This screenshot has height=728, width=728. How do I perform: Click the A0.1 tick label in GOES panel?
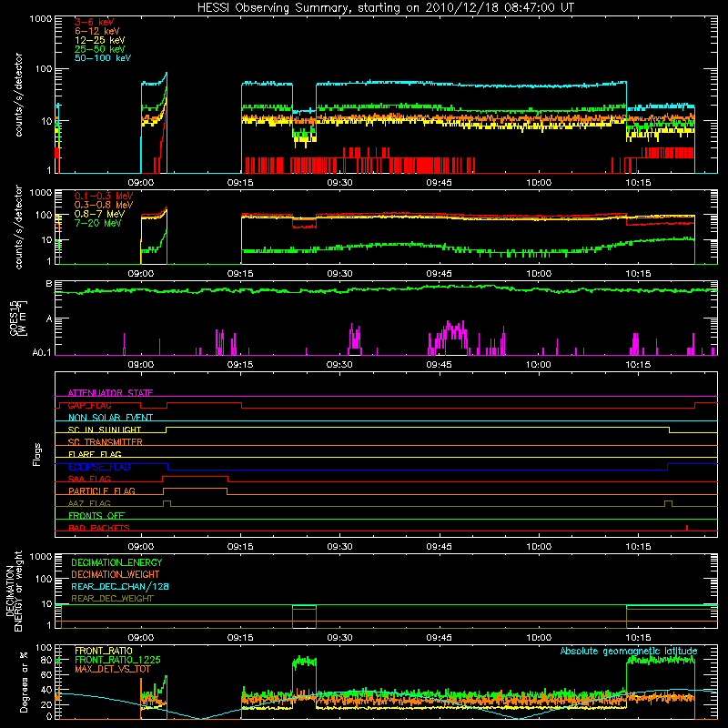coord(42,352)
